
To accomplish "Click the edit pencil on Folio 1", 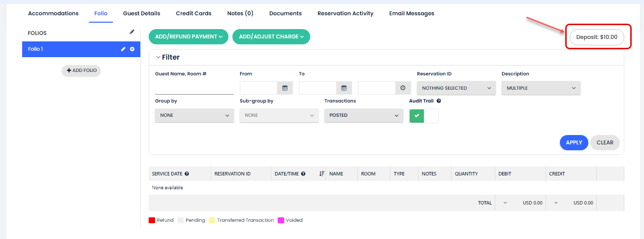I will pyautogui.click(x=123, y=49).
